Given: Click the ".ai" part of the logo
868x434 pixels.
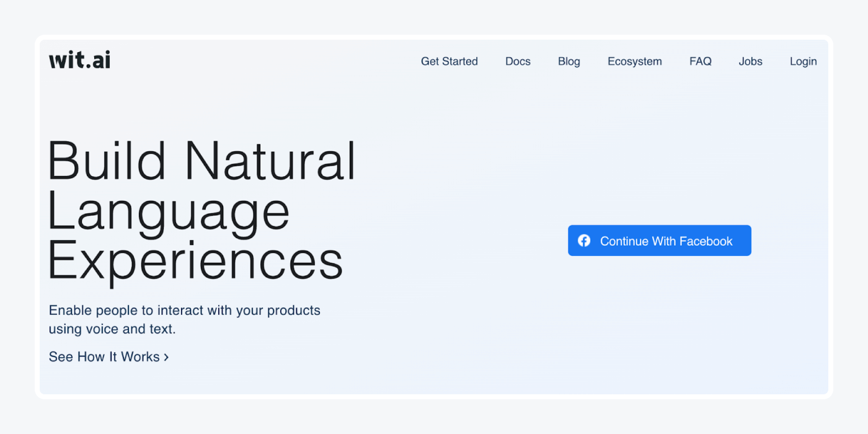Looking at the screenshot, I should (x=99, y=60).
